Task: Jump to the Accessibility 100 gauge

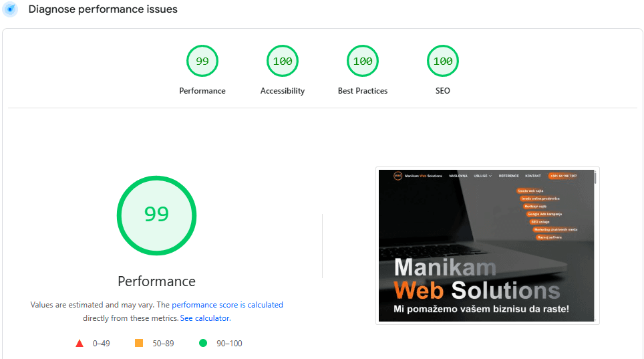Action: click(x=283, y=61)
